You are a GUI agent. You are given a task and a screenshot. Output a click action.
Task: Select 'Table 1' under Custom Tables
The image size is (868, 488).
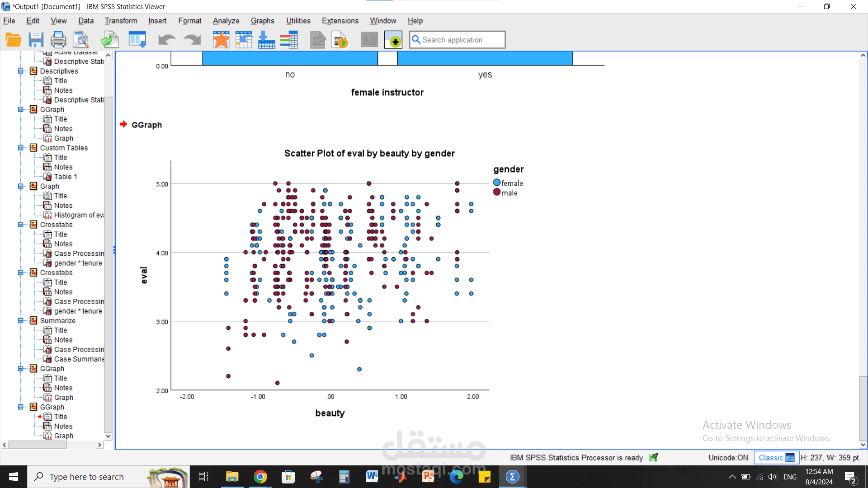tap(66, 177)
